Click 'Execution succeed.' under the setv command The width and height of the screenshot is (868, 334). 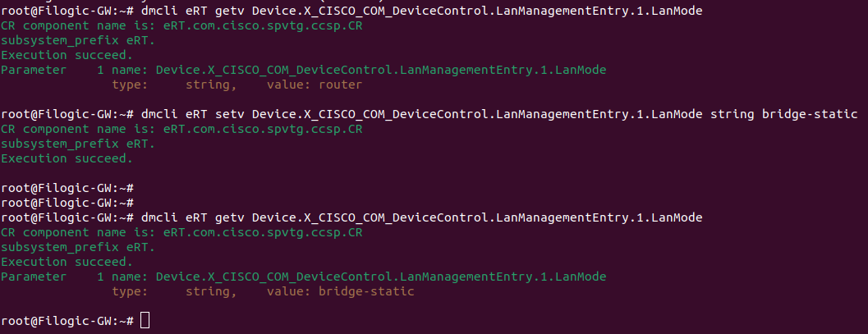click(67, 158)
